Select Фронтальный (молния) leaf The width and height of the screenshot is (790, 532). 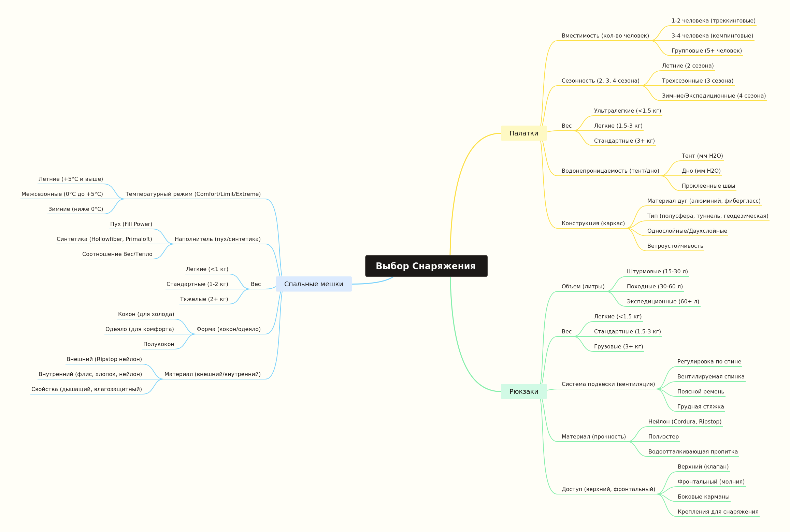click(x=711, y=482)
